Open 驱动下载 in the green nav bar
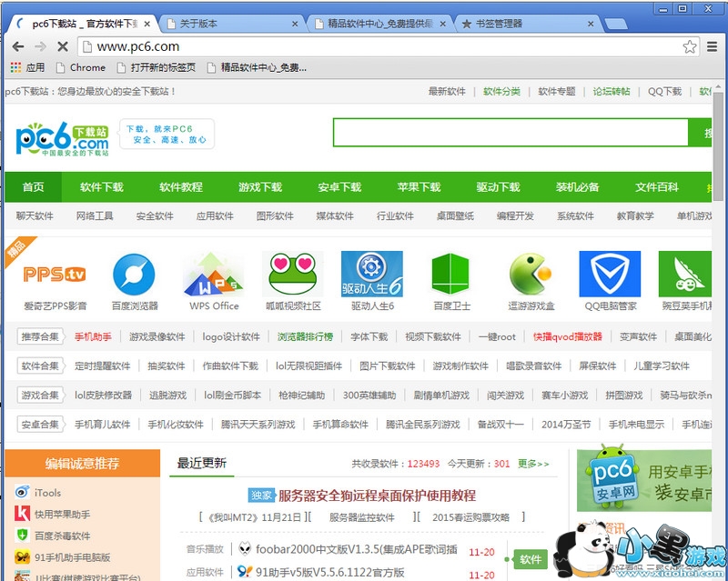The width and height of the screenshot is (728, 581). [498, 187]
